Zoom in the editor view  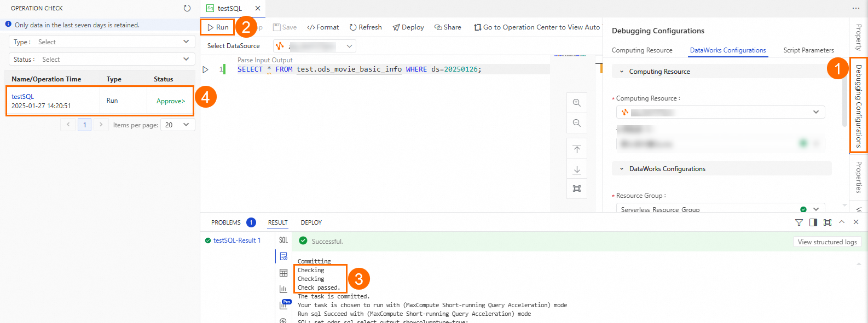[577, 103]
